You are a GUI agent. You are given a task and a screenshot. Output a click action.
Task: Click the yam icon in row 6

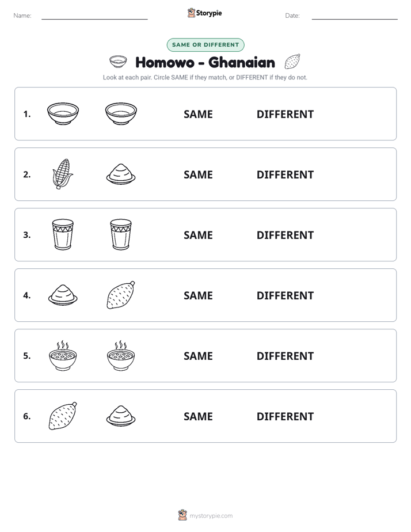coord(63,416)
